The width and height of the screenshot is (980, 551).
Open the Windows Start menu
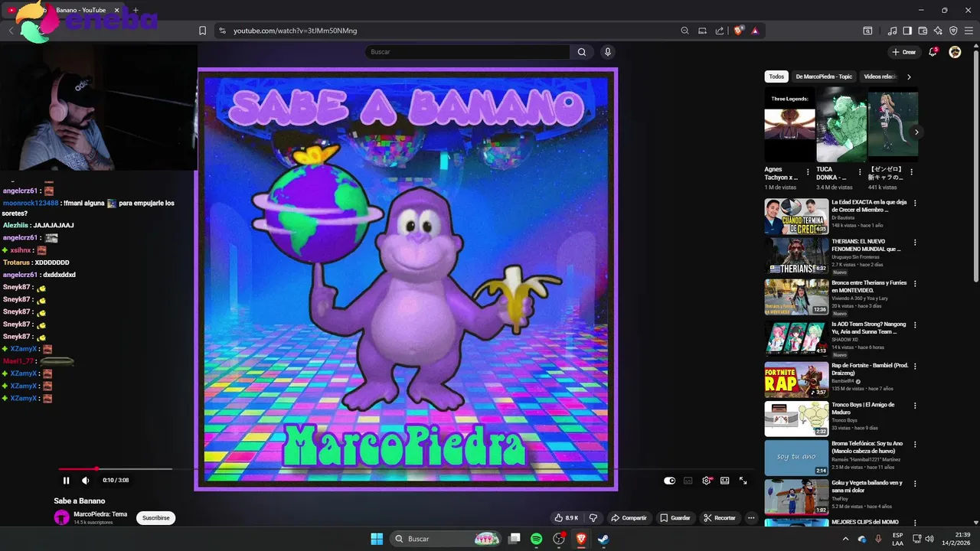tap(377, 539)
